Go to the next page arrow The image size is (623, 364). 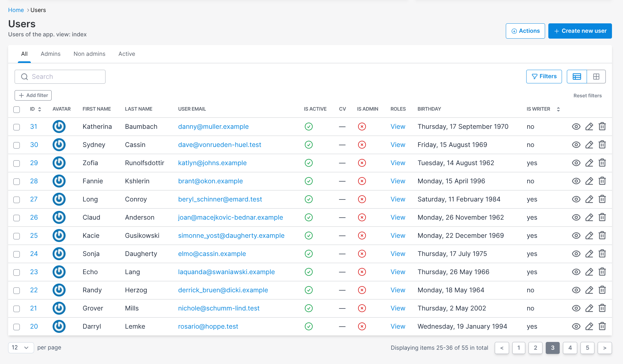pos(604,348)
